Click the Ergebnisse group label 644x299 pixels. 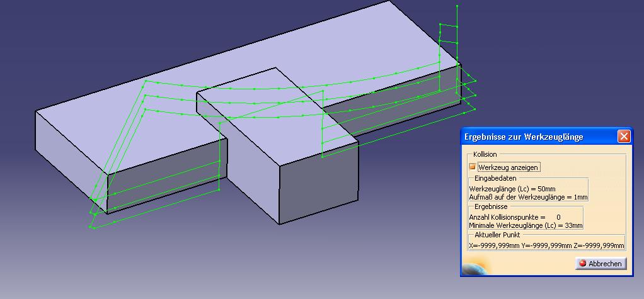point(491,206)
